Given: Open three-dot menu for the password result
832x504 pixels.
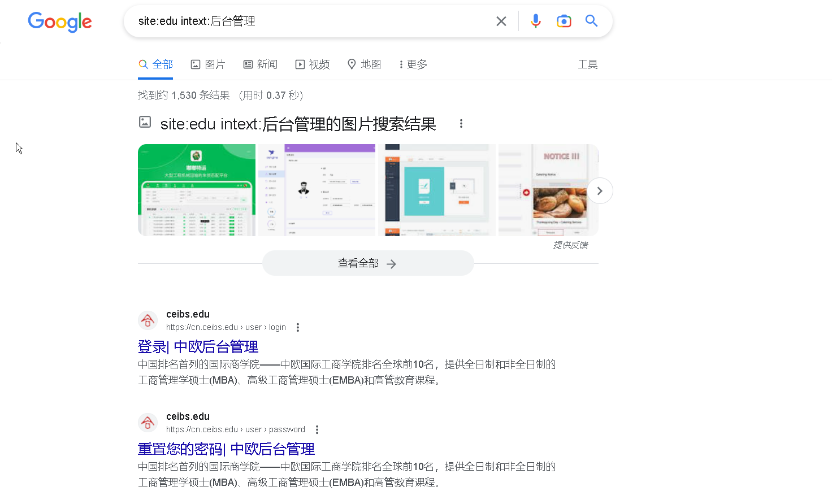Looking at the screenshot, I should click(x=317, y=429).
